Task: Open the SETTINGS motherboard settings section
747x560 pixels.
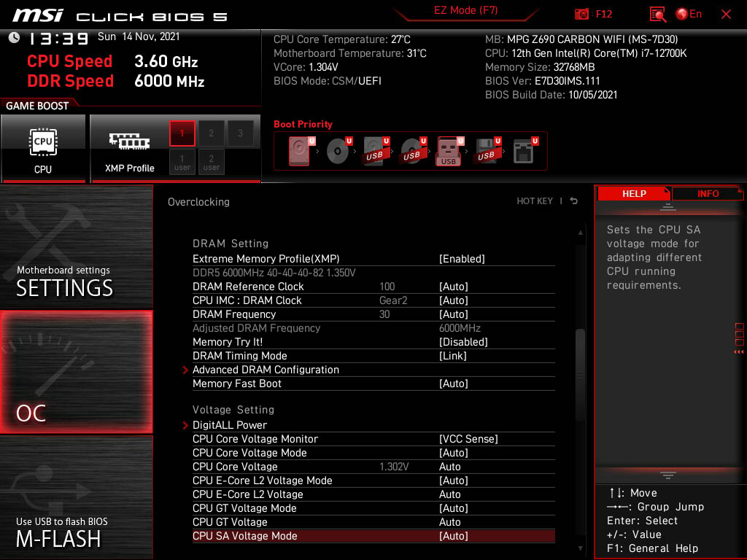Action: tap(76, 248)
